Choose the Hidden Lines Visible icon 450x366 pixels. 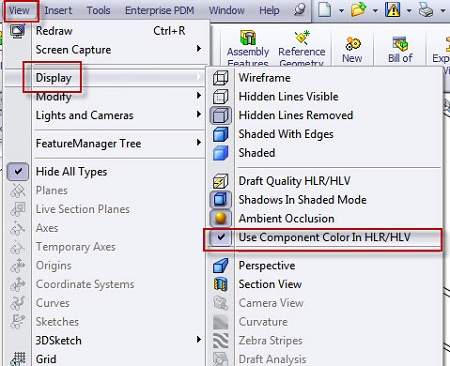[x=220, y=97]
